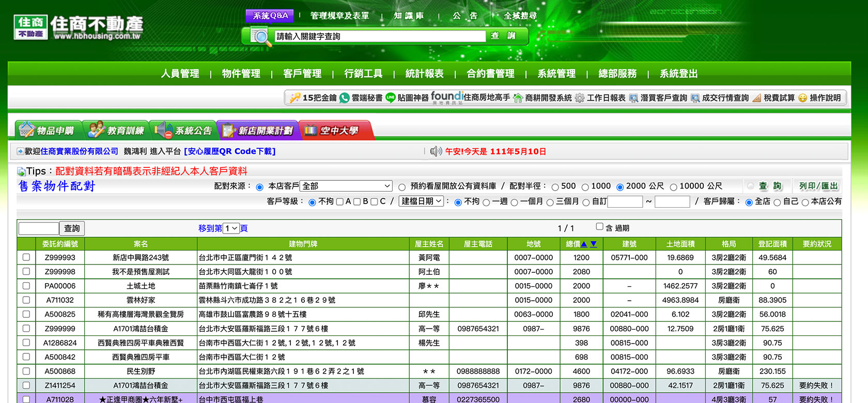This screenshot has height=403, width=868.
Task: Open 商耕開發系統
Action: (x=542, y=98)
